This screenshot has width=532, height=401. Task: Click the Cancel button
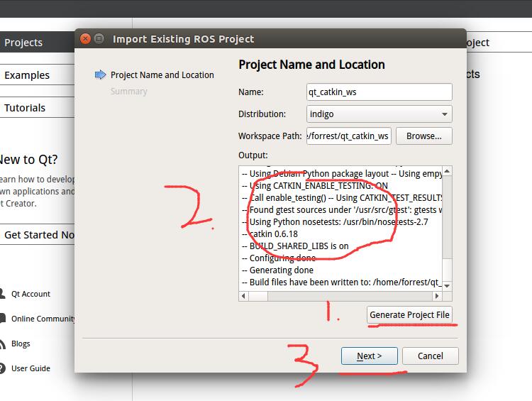[431, 356]
